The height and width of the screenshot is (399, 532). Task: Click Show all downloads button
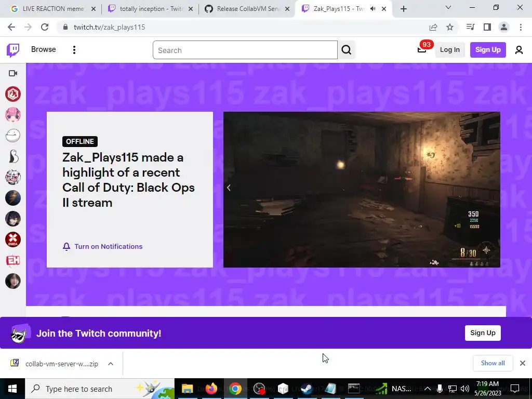(493, 363)
